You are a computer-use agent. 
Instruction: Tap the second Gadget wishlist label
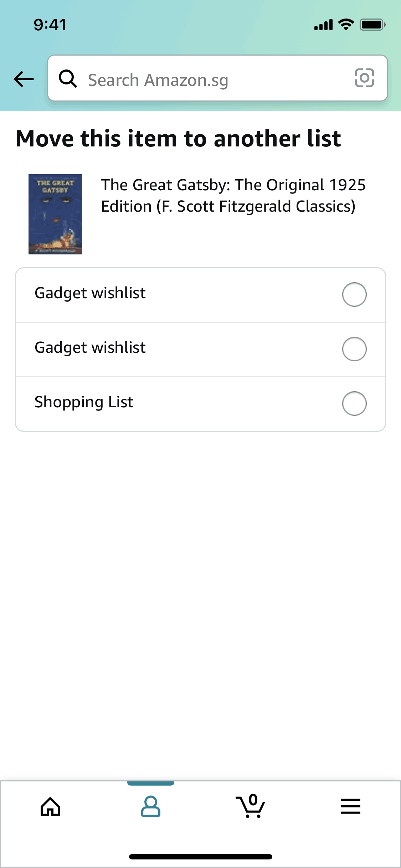click(x=90, y=348)
